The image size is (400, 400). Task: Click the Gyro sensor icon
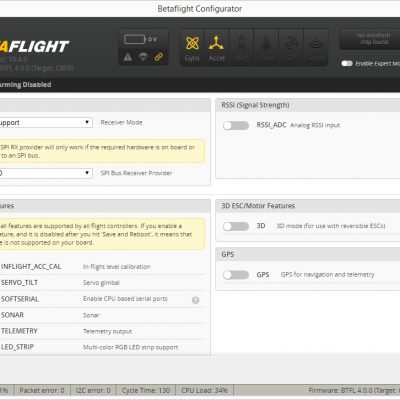[192, 48]
